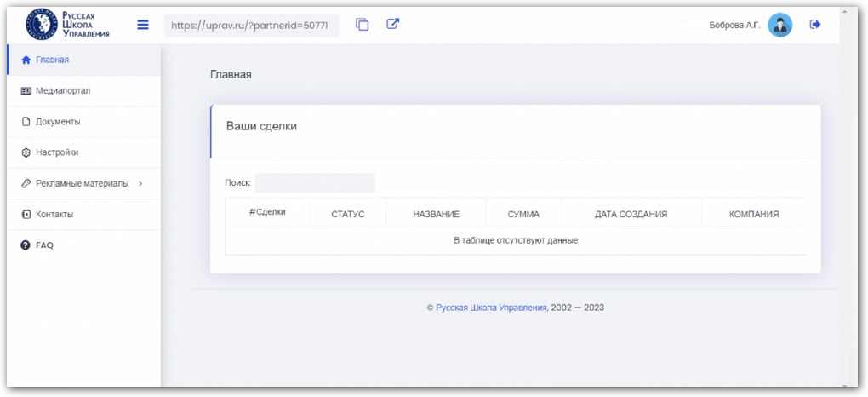Copy the partner link using copy icon
This screenshot has height=397, width=868.
[x=363, y=25]
